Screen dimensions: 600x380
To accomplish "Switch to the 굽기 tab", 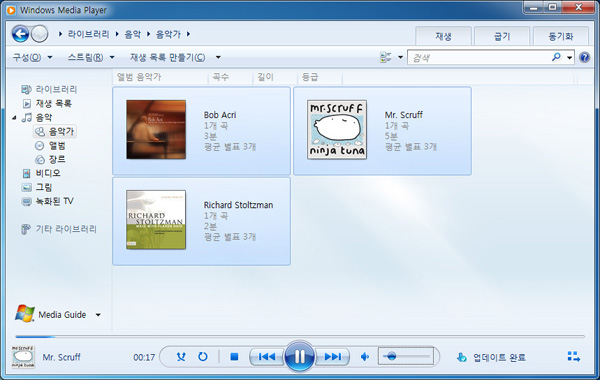I will point(502,36).
